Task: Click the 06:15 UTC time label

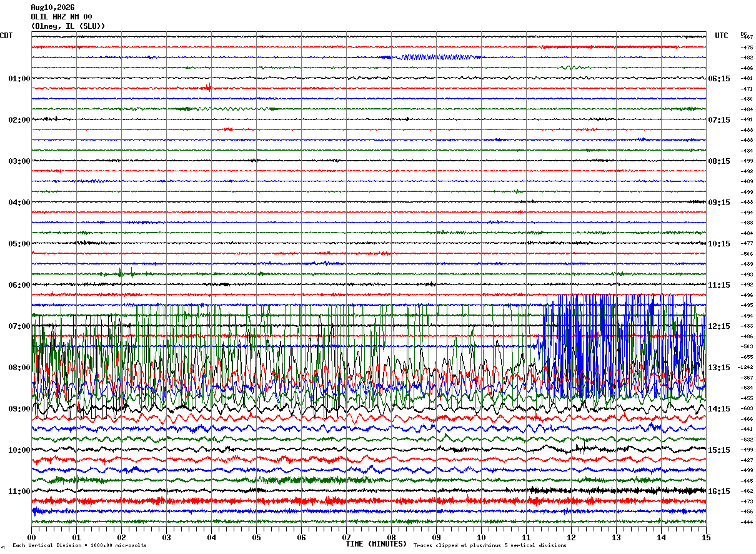Action: [x=719, y=79]
